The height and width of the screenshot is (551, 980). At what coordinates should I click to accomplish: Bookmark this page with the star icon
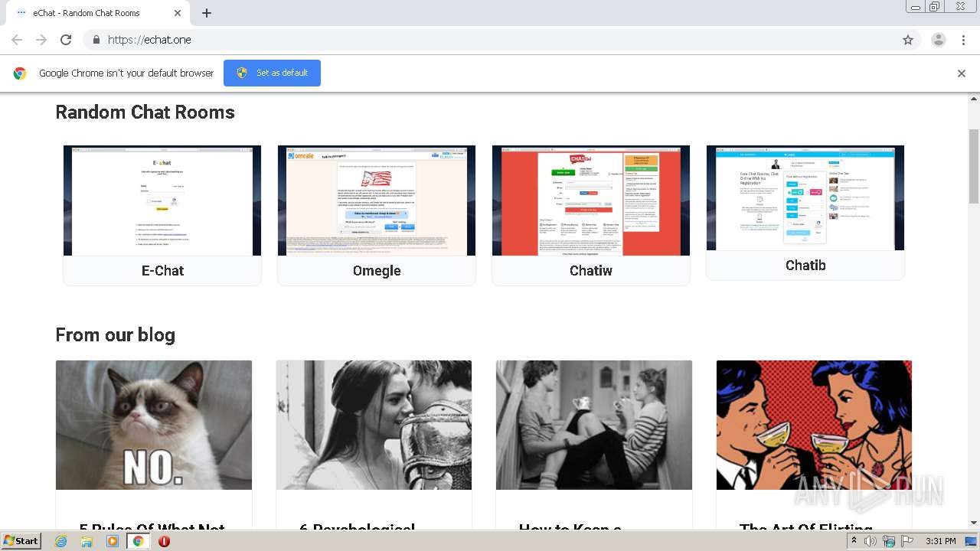point(908,40)
